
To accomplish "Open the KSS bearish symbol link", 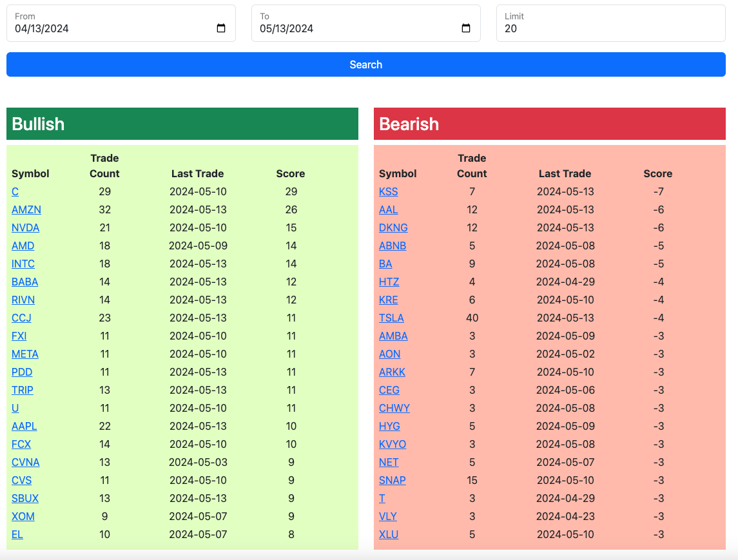I will click(388, 192).
